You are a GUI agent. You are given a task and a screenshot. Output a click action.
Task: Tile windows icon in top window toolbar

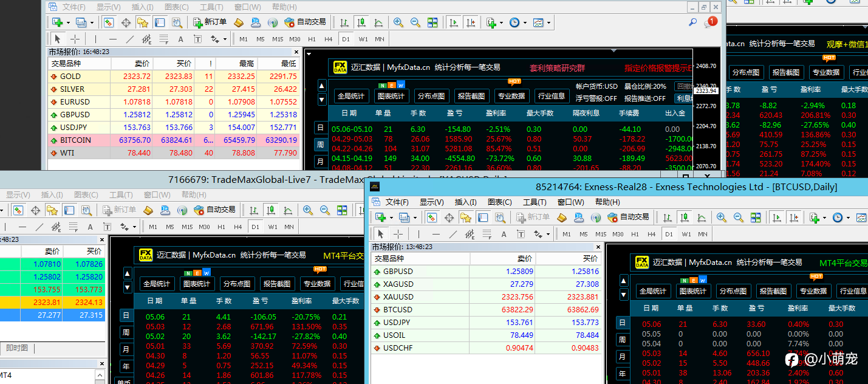click(432, 22)
